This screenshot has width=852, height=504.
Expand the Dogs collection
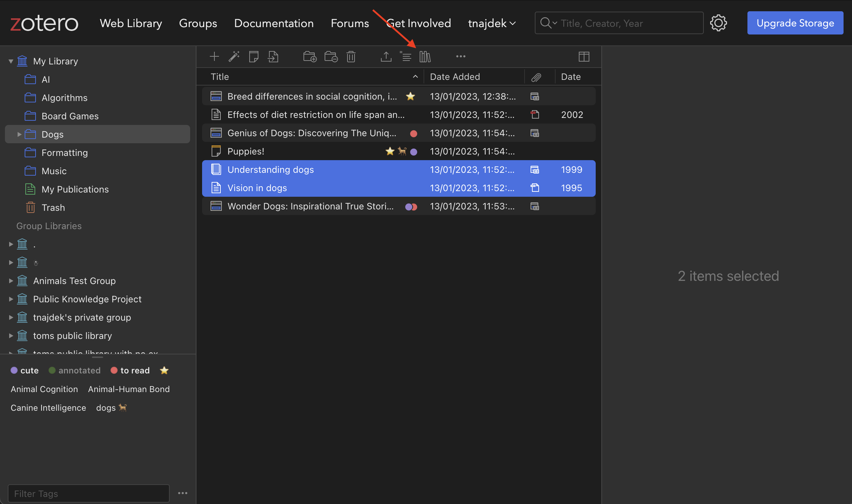pos(19,134)
